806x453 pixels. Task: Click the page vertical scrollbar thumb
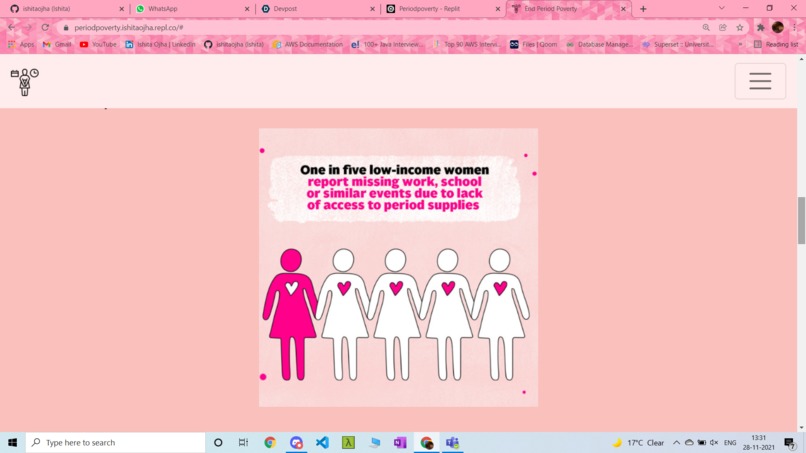pos(801,220)
